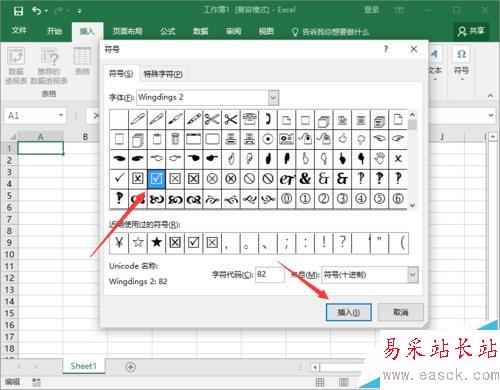The image size is (500, 390).
Task: Click the PivotTable icon in the ribbon
Action: coord(16,66)
